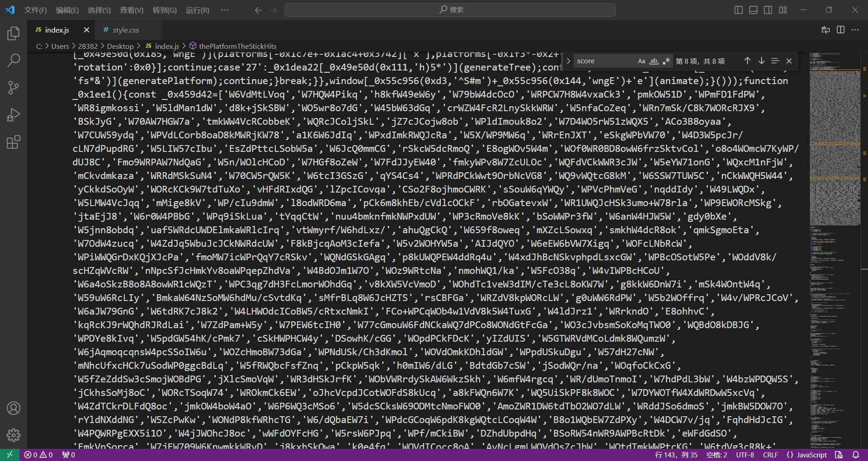Expand the replace field in find widget
This screenshot has width=868, height=461.
(568, 61)
